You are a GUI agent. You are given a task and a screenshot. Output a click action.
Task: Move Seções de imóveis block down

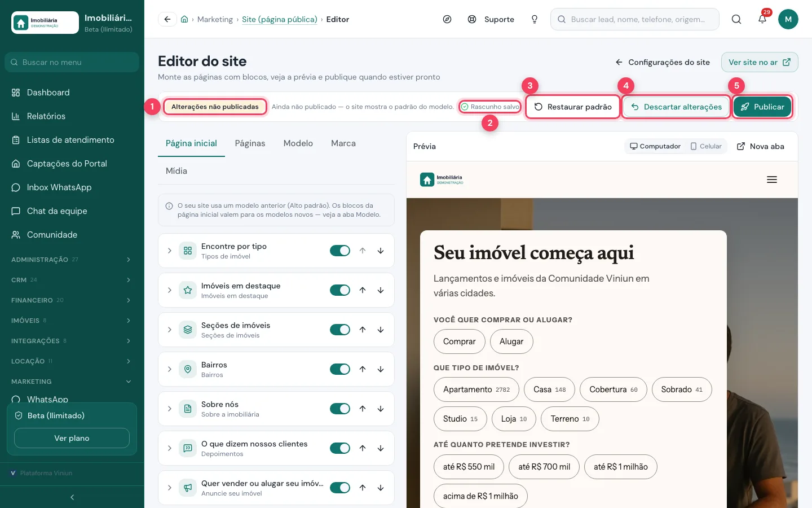[x=381, y=330]
